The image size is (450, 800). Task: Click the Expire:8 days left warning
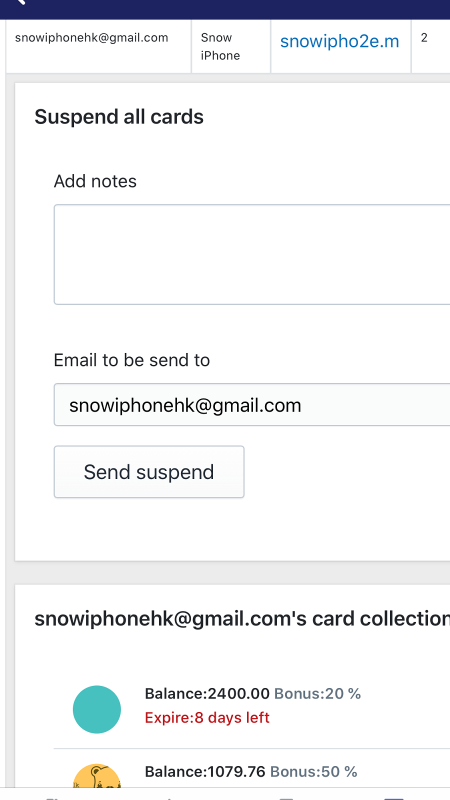pyautogui.click(x=207, y=718)
